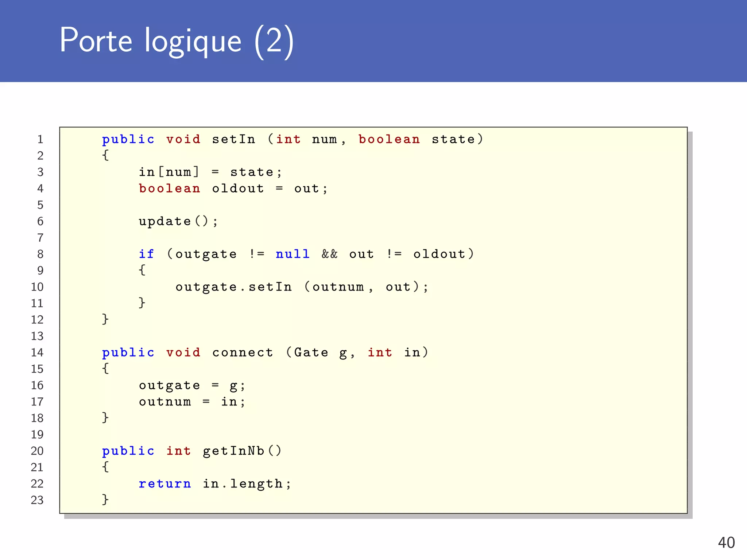Click the "update();" call

[178, 221]
